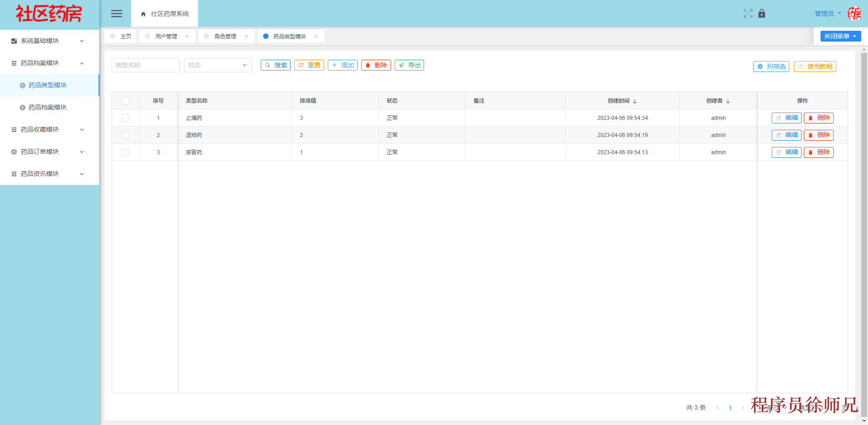Check the select-all checkbox in table header
Viewport: 868px width, 425px height.
[126, 101]
